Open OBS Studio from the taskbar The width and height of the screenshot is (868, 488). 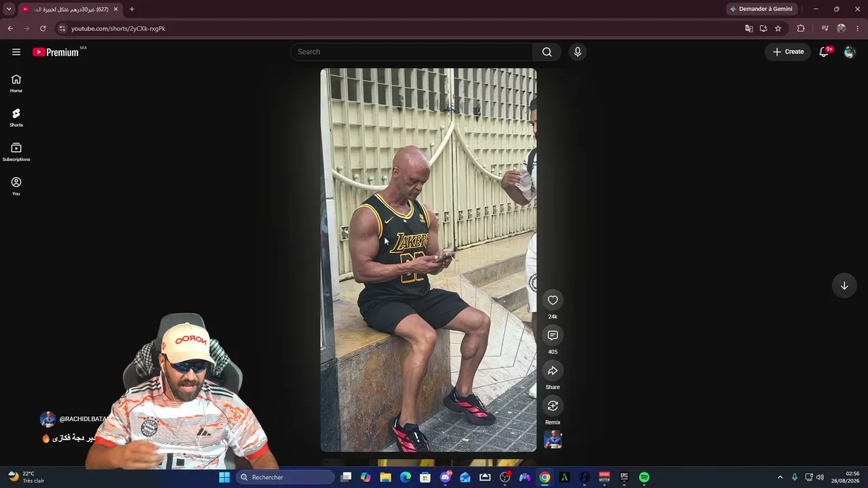[x=505, y=477]
